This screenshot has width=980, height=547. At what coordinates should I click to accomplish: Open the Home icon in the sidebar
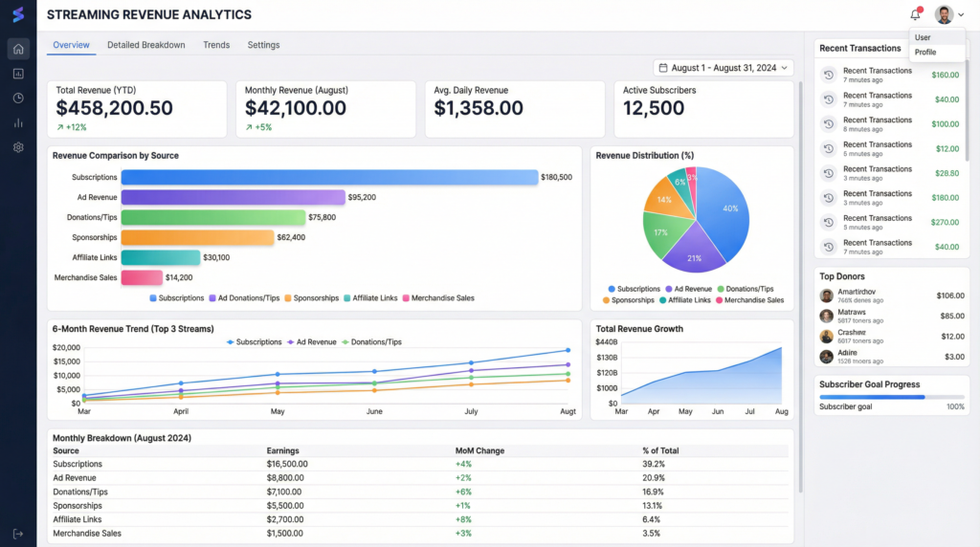point(18,49)
